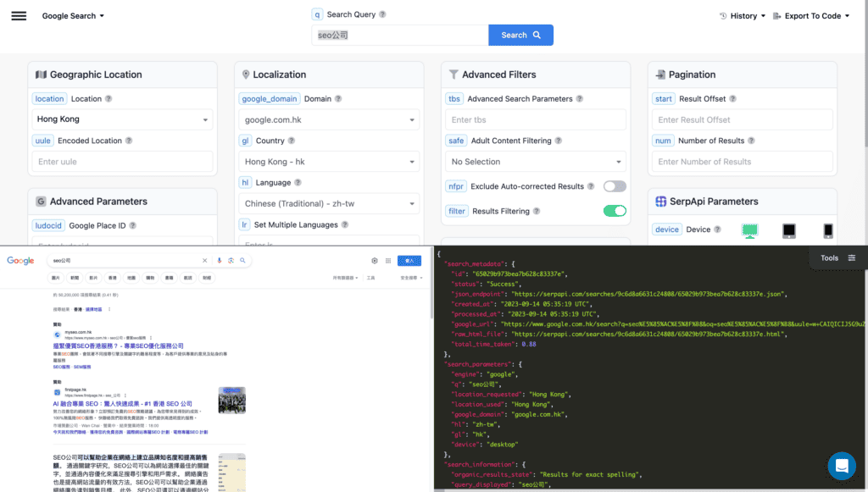The height and width of the screenshot is (492, 868).
Task: Click the location parameter tag
Action: 49,98
